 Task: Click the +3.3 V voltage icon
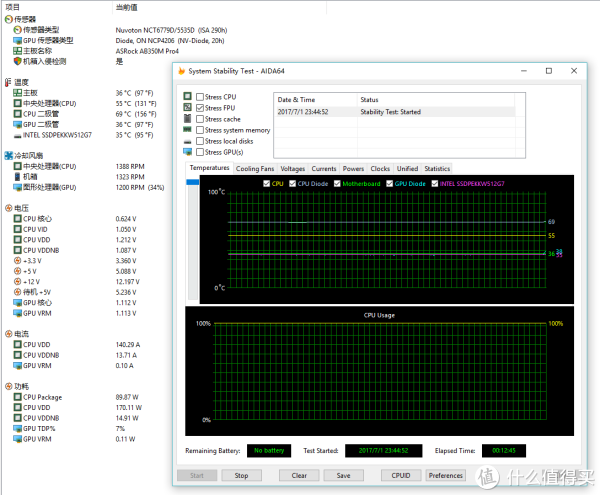(x=17, y=261)
